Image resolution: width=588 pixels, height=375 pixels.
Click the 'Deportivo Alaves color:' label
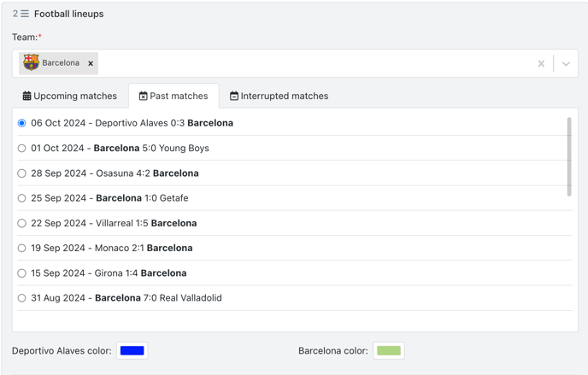[62, 350]
